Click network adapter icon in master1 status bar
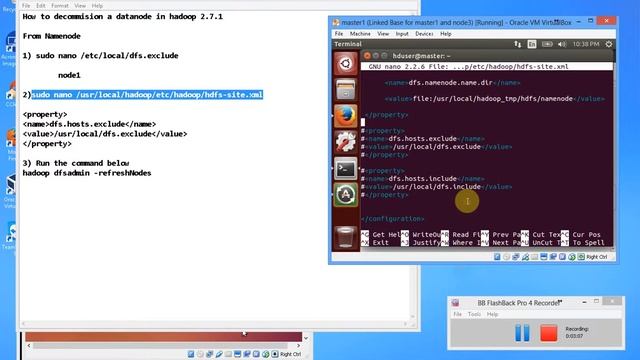Screen dimensions: 640x360 516,257
